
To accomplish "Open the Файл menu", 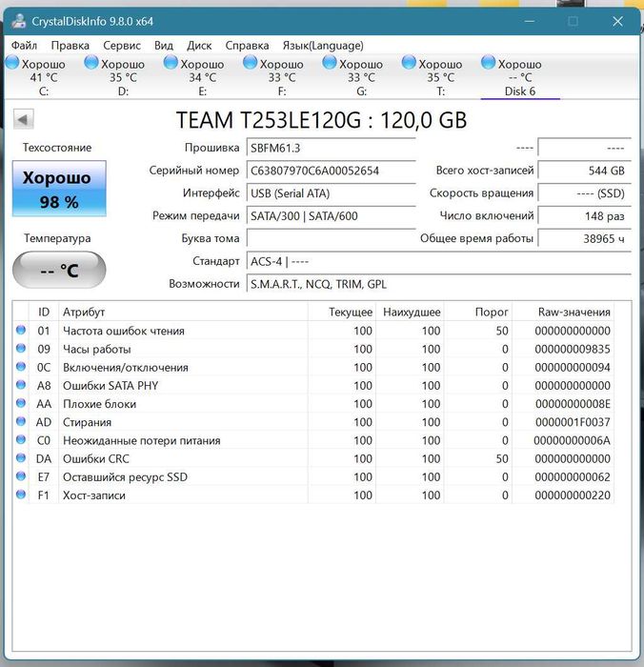I will 24,46.
